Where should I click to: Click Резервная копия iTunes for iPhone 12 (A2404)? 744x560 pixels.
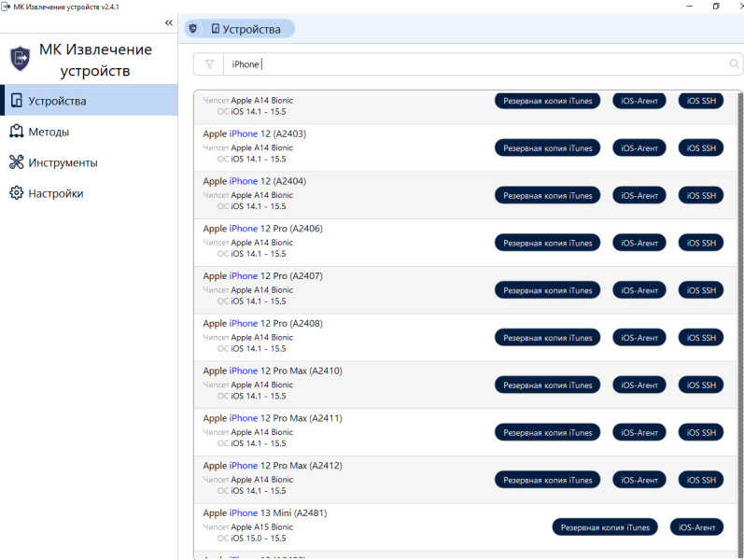pyautogui.click(x=548, y=195)
